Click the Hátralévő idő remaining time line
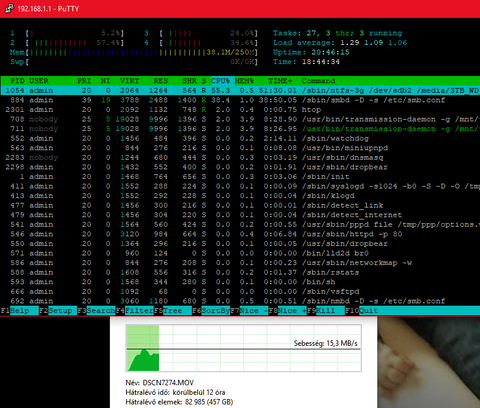 pos(175,392)
